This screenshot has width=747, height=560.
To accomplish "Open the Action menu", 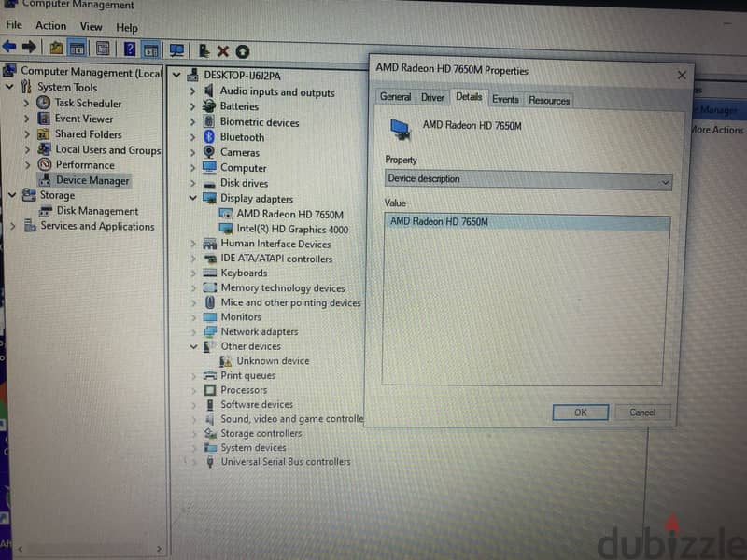I will [x=51, y=26].
